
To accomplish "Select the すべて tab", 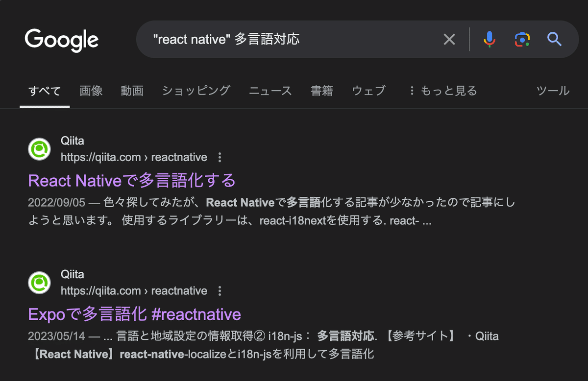I will (45, 91).
